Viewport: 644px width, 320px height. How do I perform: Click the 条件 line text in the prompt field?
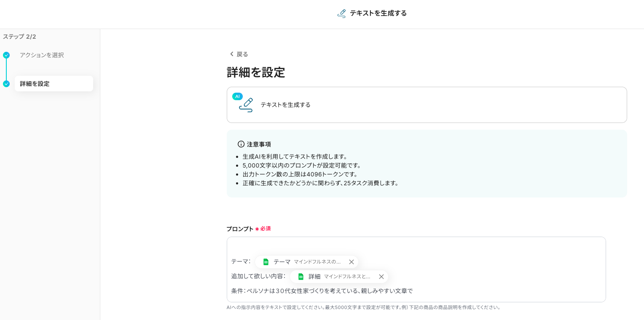pyautogui.click(x=322, y=291)
